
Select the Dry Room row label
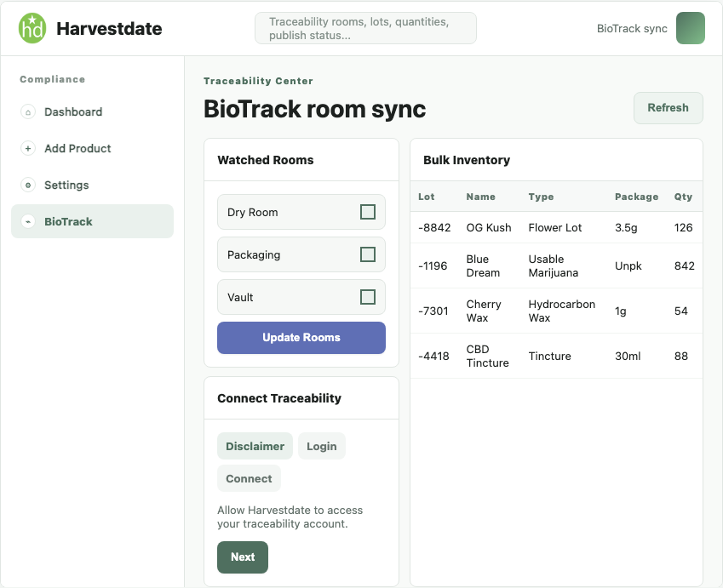(x=253, y=212)
